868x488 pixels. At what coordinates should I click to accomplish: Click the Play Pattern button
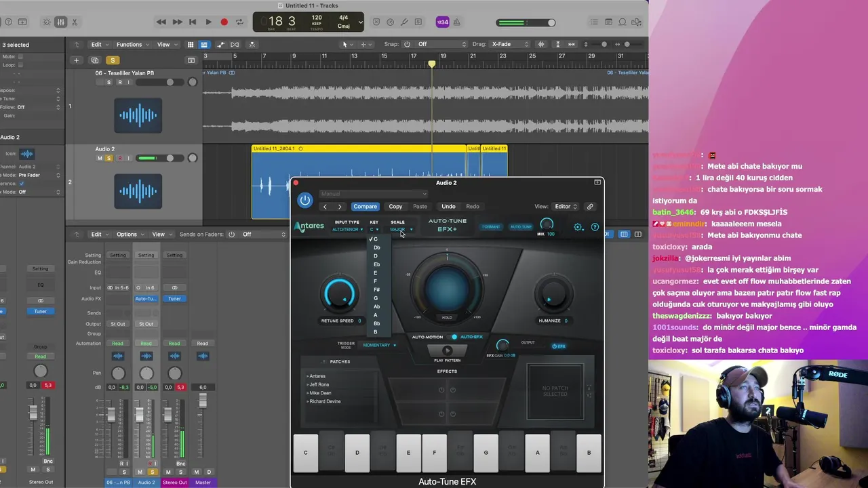coord(447,350)
